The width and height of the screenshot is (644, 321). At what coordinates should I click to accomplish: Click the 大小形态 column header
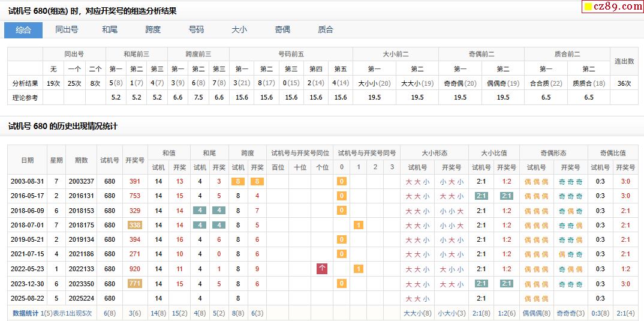click(435, 153)
